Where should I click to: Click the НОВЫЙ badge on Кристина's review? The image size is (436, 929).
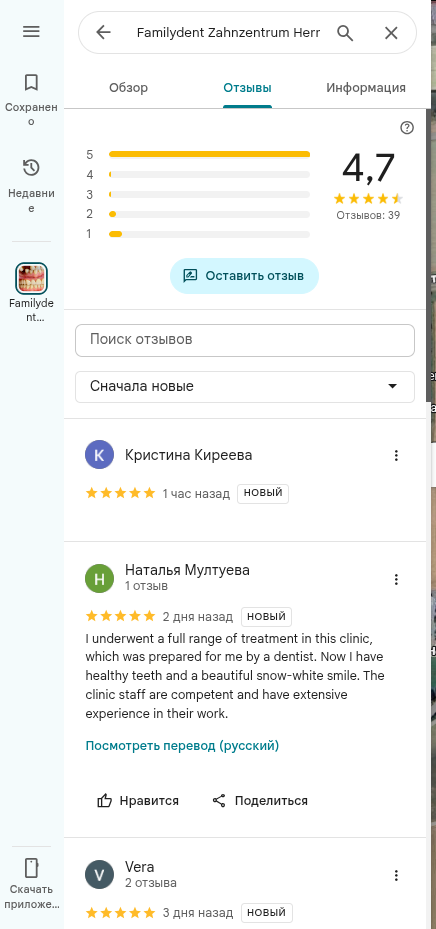tap(263, 493)
